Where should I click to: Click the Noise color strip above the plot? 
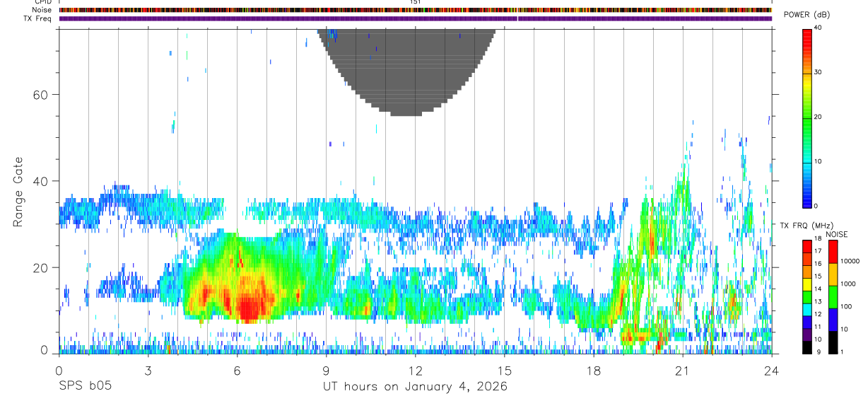pos(415,10)
